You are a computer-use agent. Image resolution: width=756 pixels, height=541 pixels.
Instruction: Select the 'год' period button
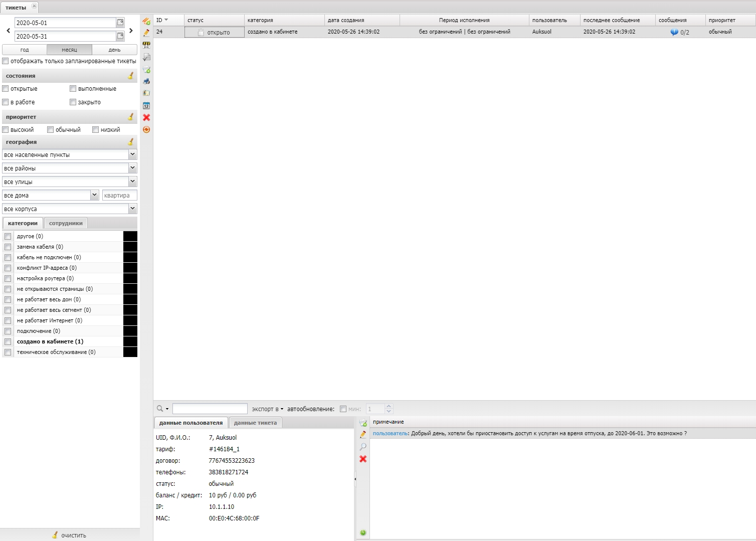click(x=25, y=50)
